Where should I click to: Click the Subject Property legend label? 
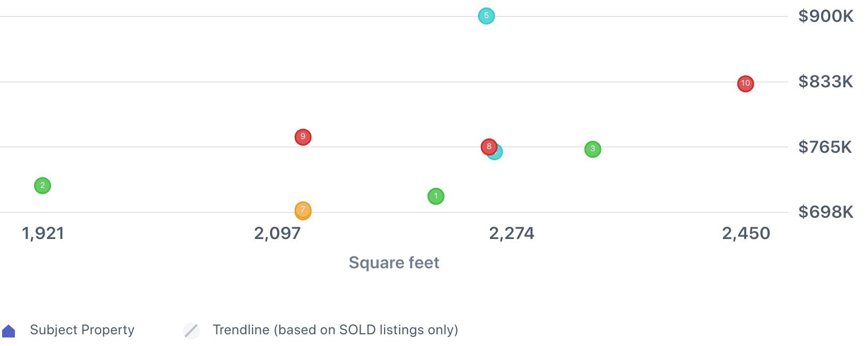82,330
